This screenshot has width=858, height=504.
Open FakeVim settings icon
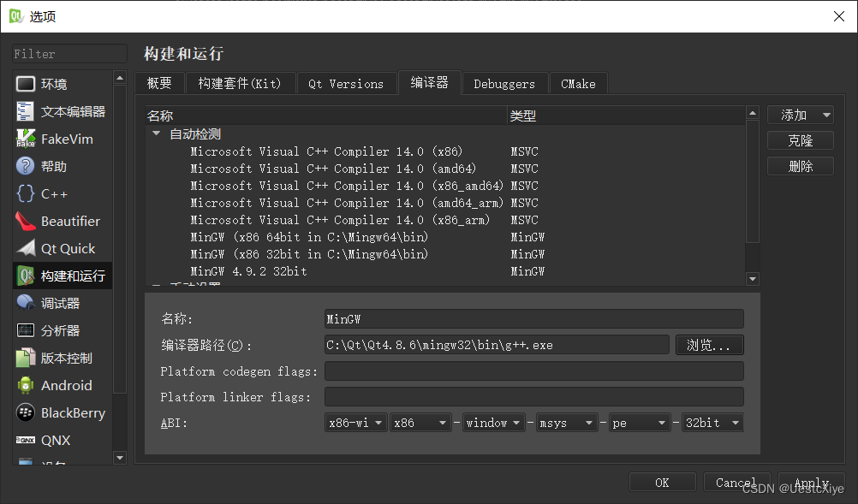click(x=25, y=139)
